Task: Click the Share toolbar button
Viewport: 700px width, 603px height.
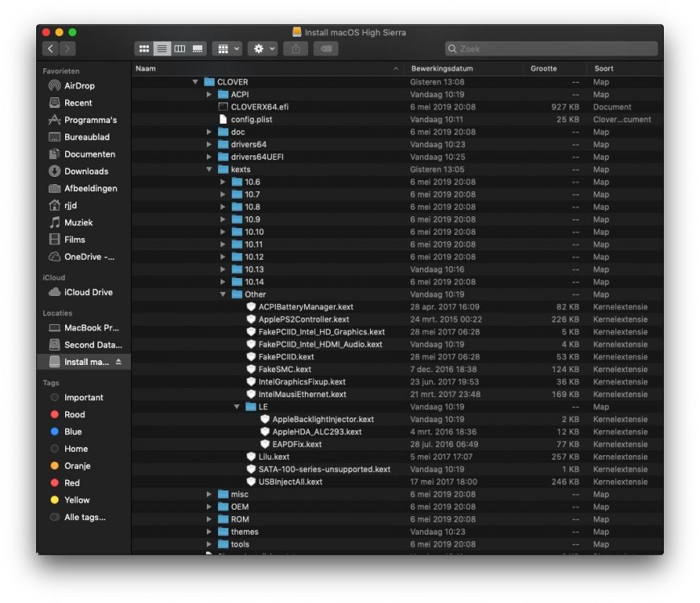Action: pyautogui.click(x=295, y=49)
